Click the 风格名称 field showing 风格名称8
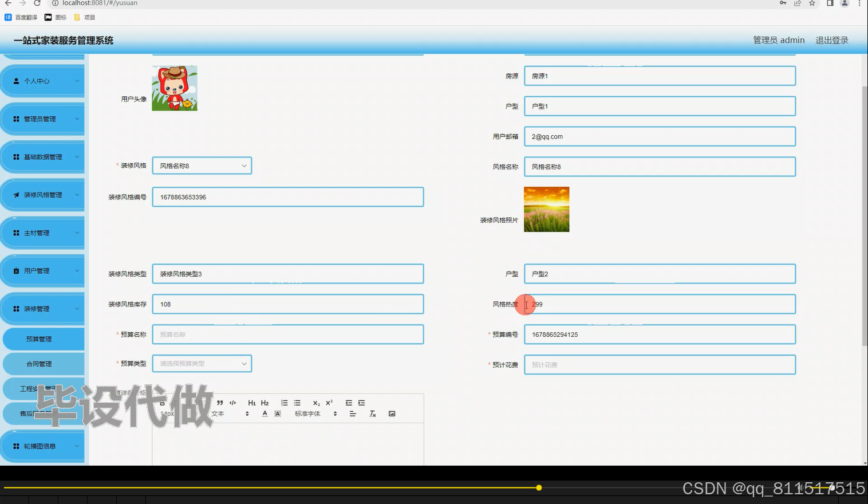The width and height of the screenshot is (868, 504). 660,167
